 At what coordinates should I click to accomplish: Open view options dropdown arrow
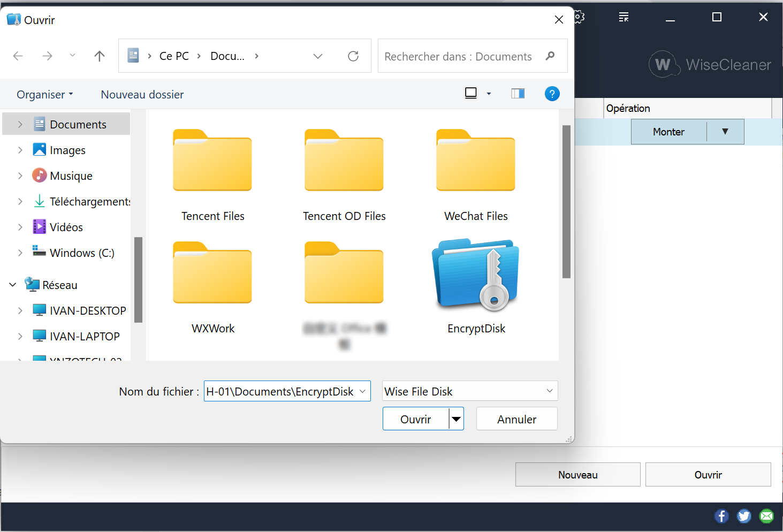click(x=489, y=94)
